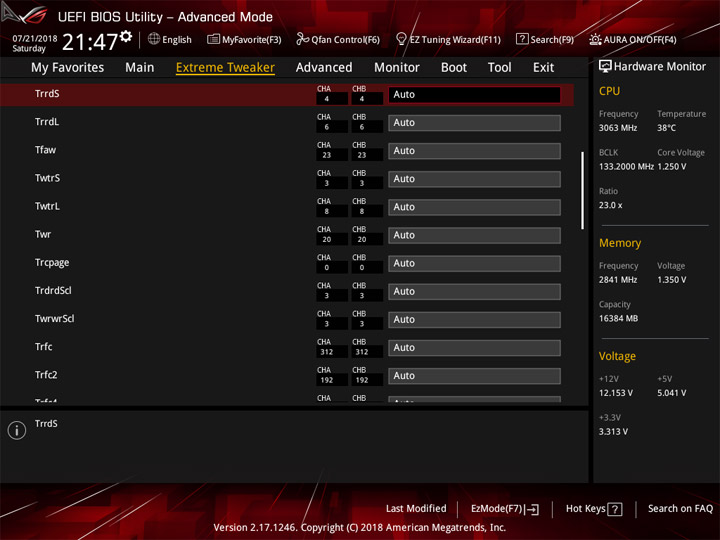Screen dimensions: 720x540
Task: Click the info icon beside TrrdS help
Action: click(x=17, y=430)
